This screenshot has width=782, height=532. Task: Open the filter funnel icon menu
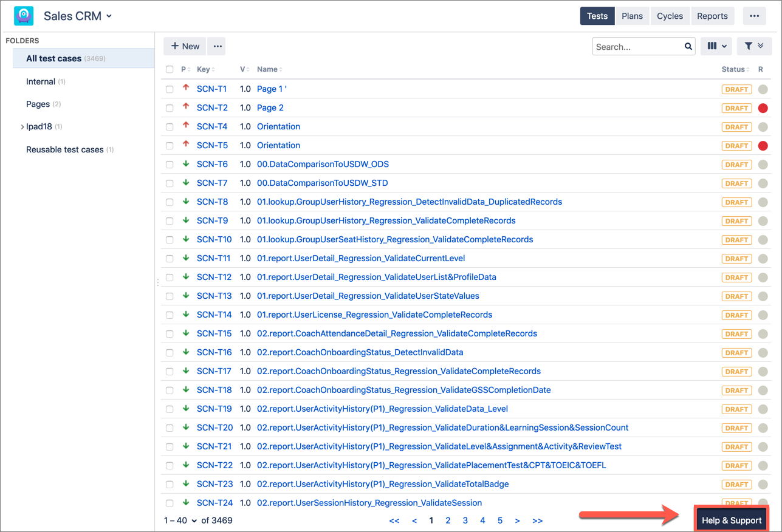click(x=753, y=46)
